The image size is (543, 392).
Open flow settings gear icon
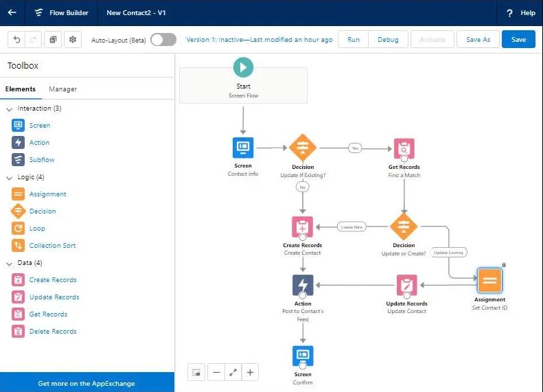[x=73, y=40]
